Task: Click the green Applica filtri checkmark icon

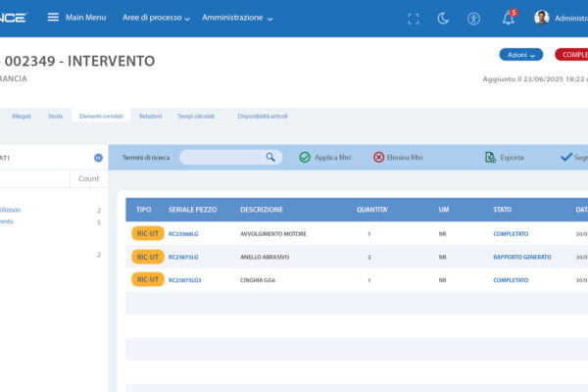Action: [305, 157]
